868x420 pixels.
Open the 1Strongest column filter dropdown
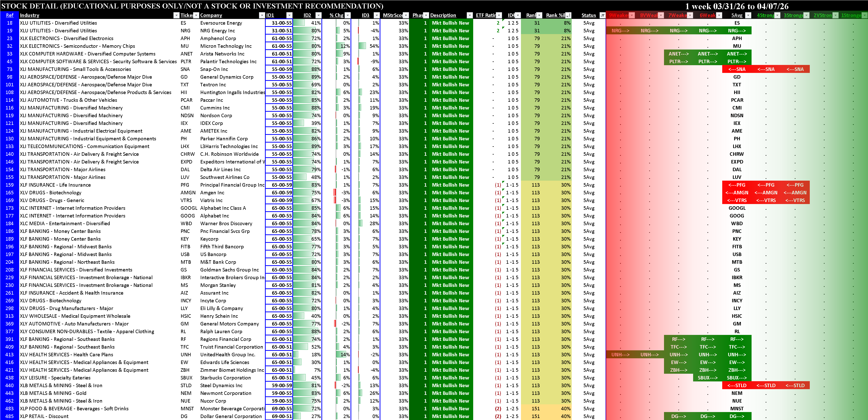(x=864, y=15)
